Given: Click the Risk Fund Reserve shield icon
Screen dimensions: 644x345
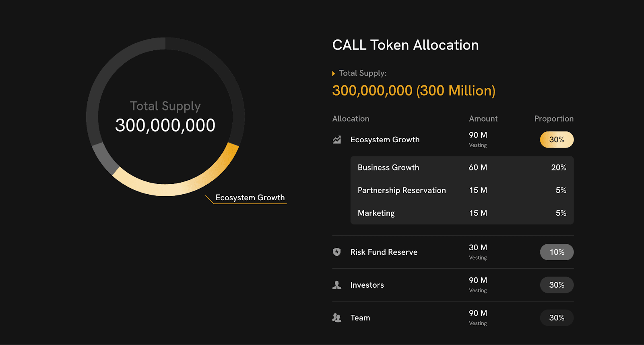Looking at the screenshot, I should (337, 252).
